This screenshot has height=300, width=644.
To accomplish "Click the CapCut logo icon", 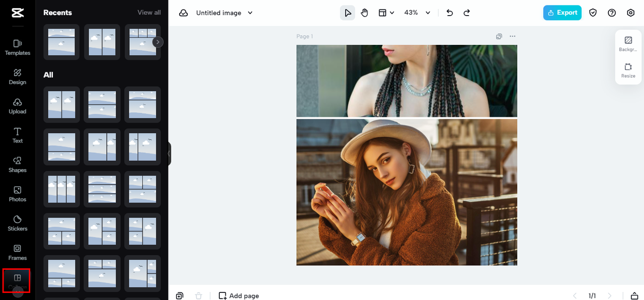I will (18, 13).
